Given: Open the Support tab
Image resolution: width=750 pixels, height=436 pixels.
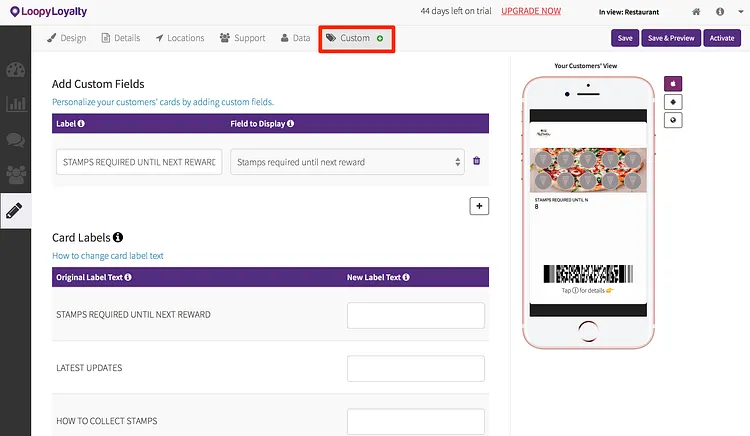Looking at the screenshot, I should (x=243, y=38).
